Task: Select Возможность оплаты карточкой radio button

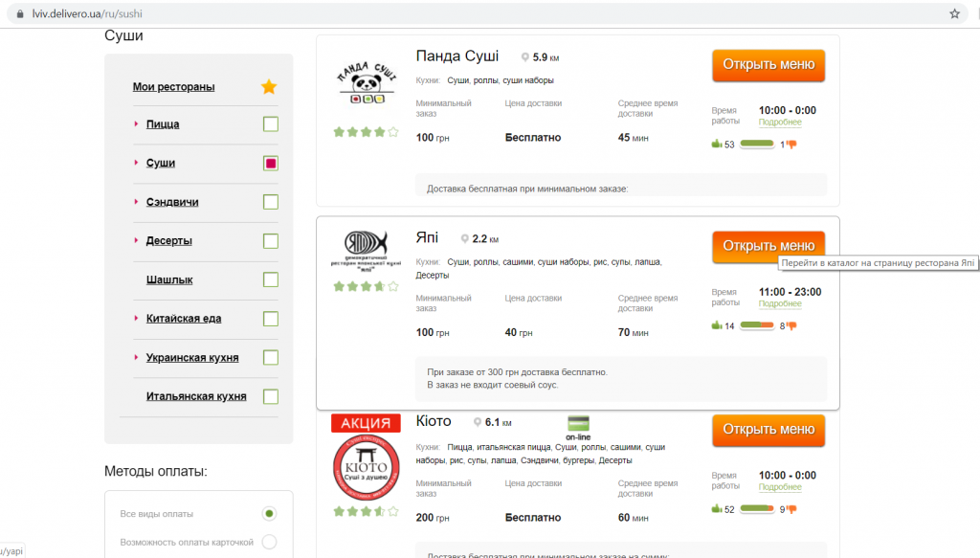Action: [x=269, y=542]
